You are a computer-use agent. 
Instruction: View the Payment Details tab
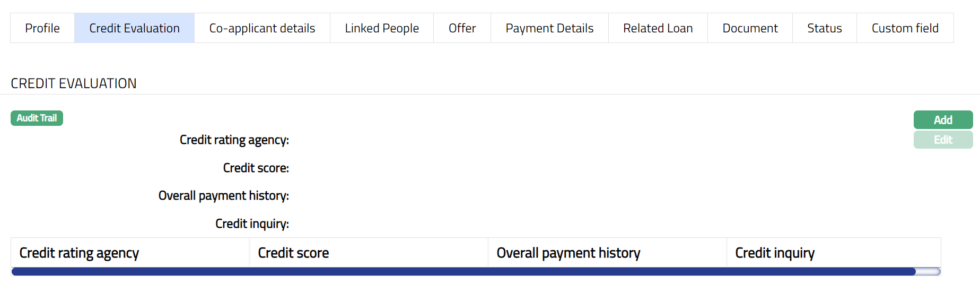[549, 28]
